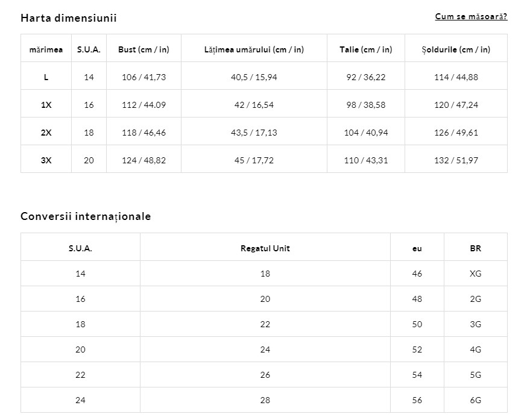The image size is (530, 420).
Task: Select the "mărimea" column header
Action: [46, 49]
